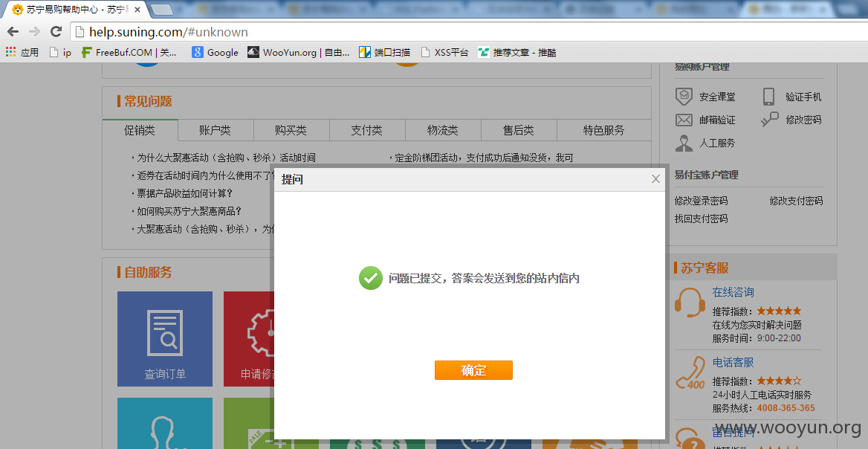868x449 pixels.
Task: Click the 安全课堂 shield icon
Action: click(x=684, y=97)
